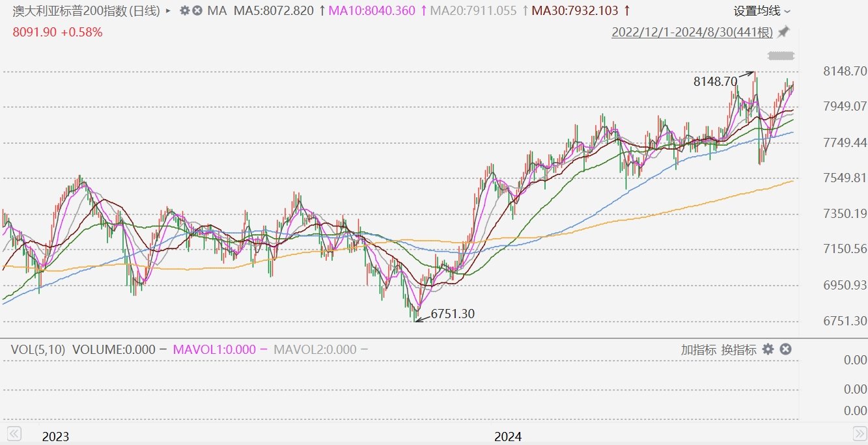Viewport: 868px width, 445px height.
Task: Toggle the MA30 moving average label
Action: click(x=574, y=11)
